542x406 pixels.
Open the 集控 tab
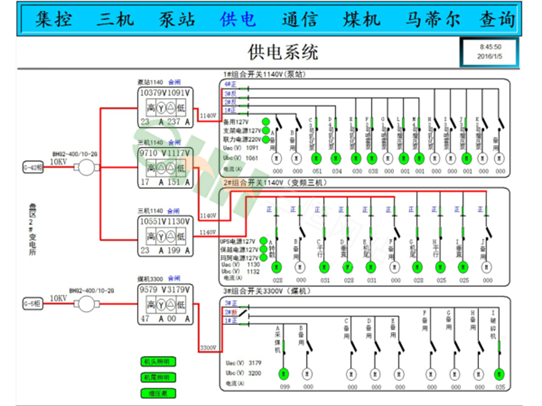pos(54,19)
